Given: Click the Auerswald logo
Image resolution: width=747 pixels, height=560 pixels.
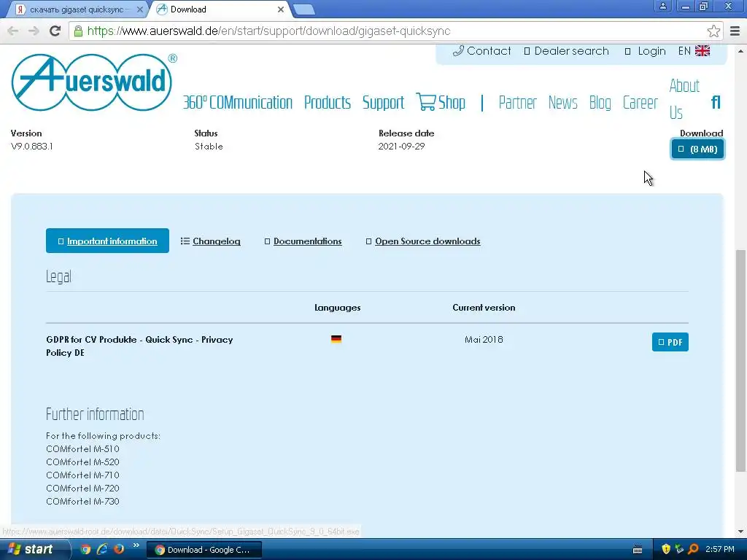Looking at the screenshot, I should click(94, 82).
